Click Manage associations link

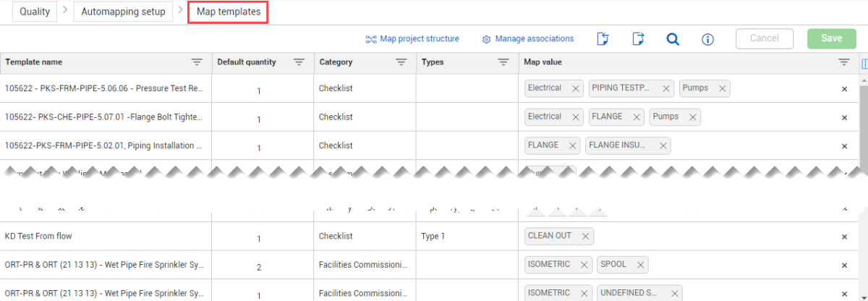pos(528,39)
